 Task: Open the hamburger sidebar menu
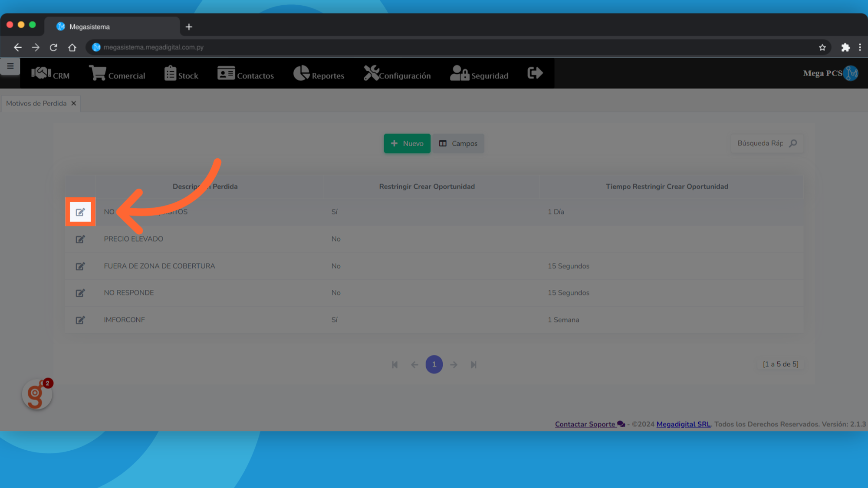(10, 66)
